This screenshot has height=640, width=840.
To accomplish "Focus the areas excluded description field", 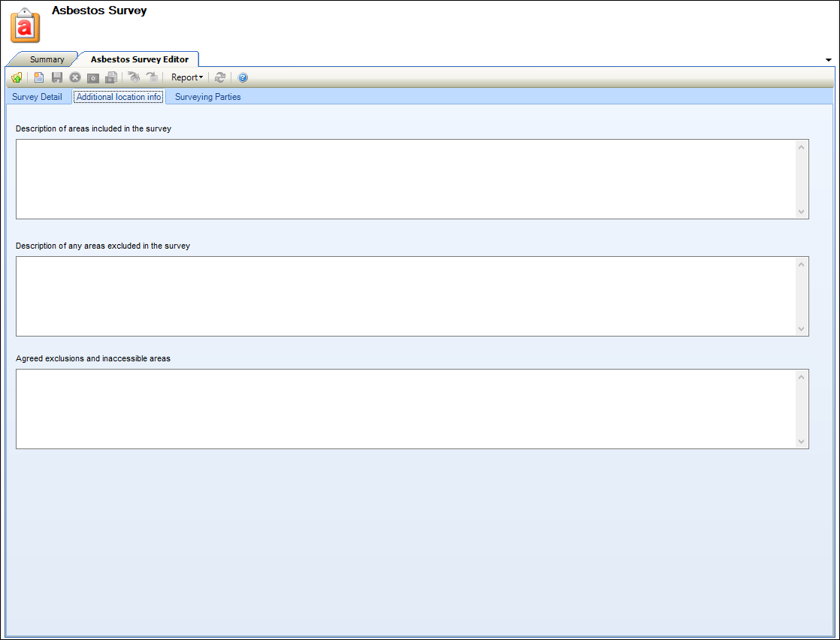I will (x=406, y=296).
